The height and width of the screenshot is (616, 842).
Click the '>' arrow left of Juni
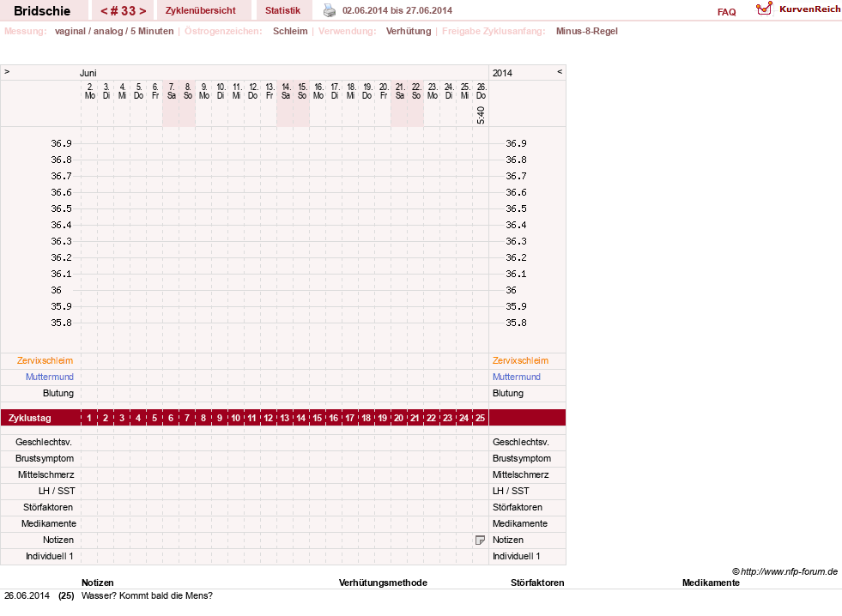pos(7,71)
